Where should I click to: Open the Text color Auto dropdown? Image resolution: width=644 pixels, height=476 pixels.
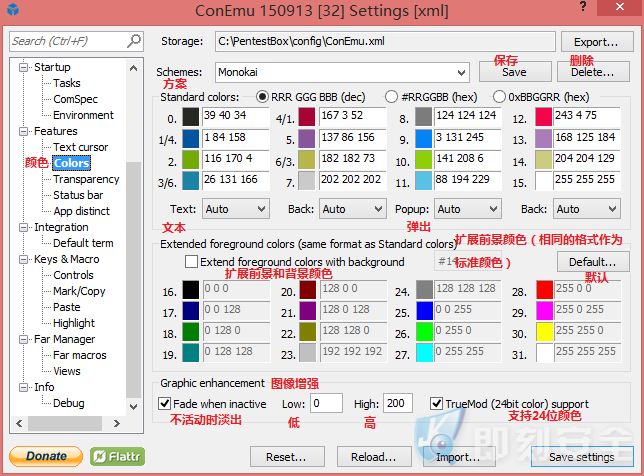[236, 209]
